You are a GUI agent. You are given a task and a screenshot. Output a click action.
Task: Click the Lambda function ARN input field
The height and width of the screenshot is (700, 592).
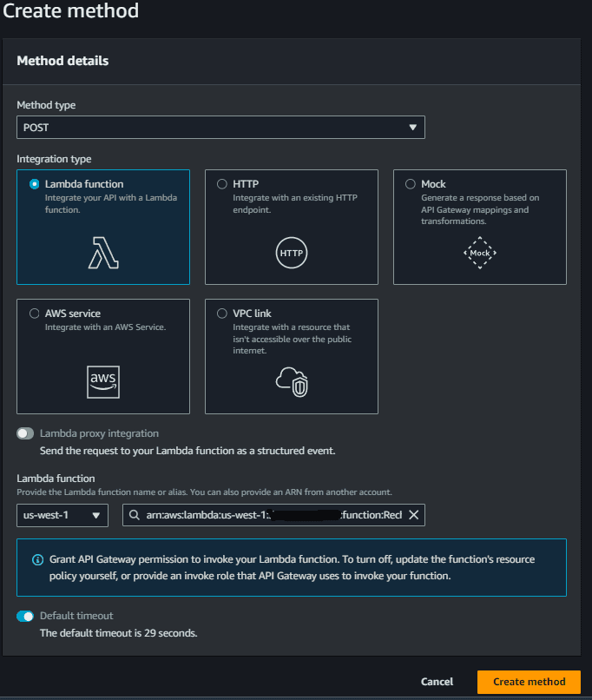point(273,515)
